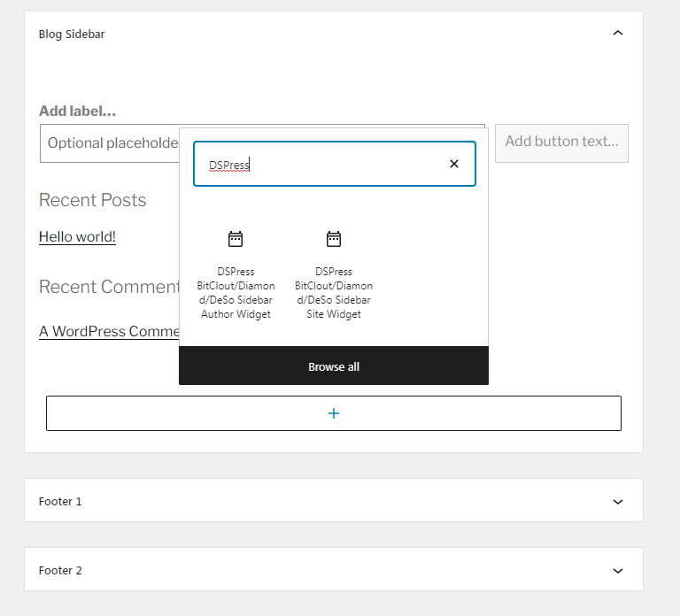Collapse the Blog Sidebar panel
680x616 pixels.
coord(617,34)
